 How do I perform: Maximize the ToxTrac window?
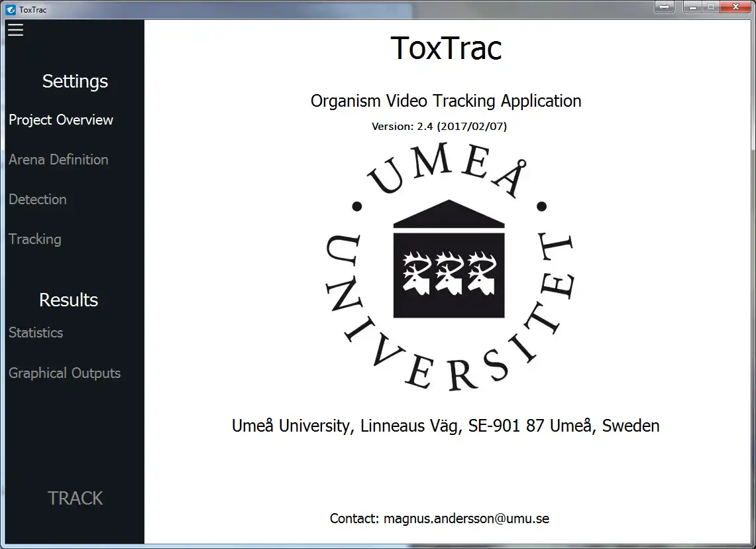(711, 7)
